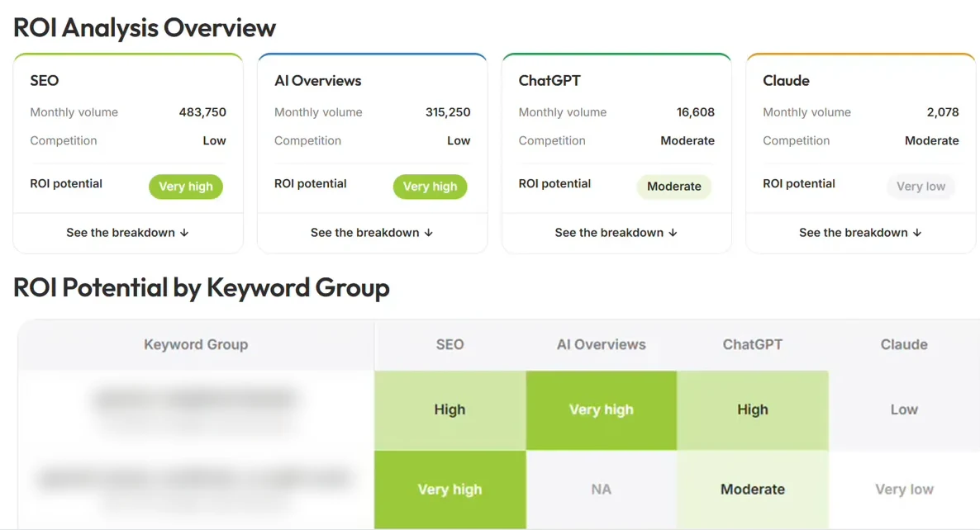980x530 pixels.
Task: Click AI Overviews card Competition value Low
Action: click(459, 140)
